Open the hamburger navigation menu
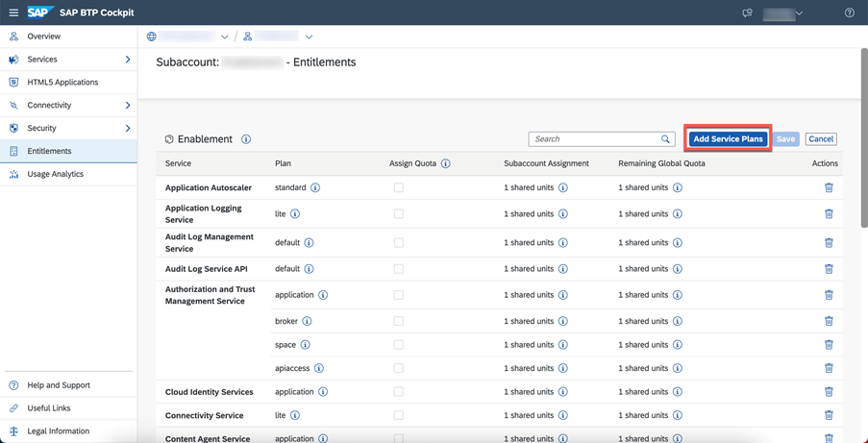The height and width of the screenshot is (443, 868). (13, 12)
